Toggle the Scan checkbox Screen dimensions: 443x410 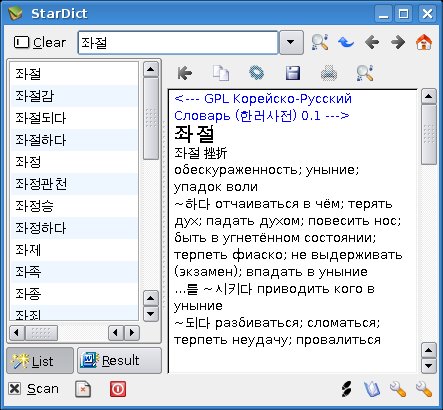pyautogui.click(x=15, y=389)
